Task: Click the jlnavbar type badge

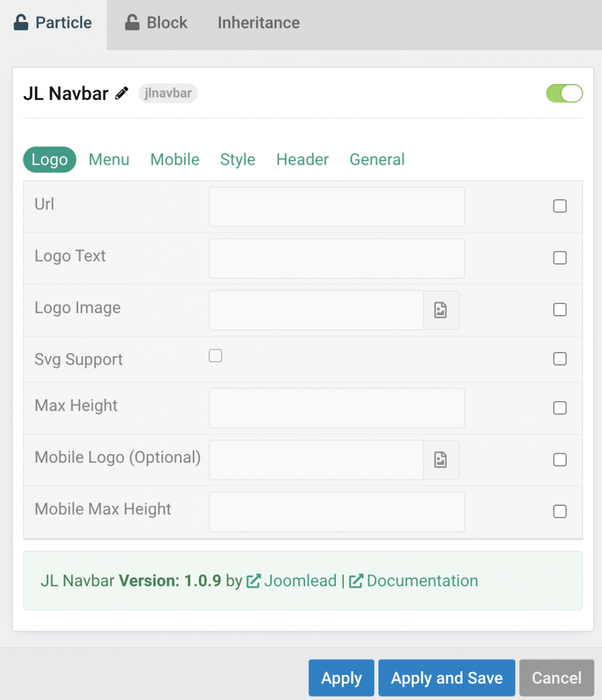Action: tap(168, 93)
